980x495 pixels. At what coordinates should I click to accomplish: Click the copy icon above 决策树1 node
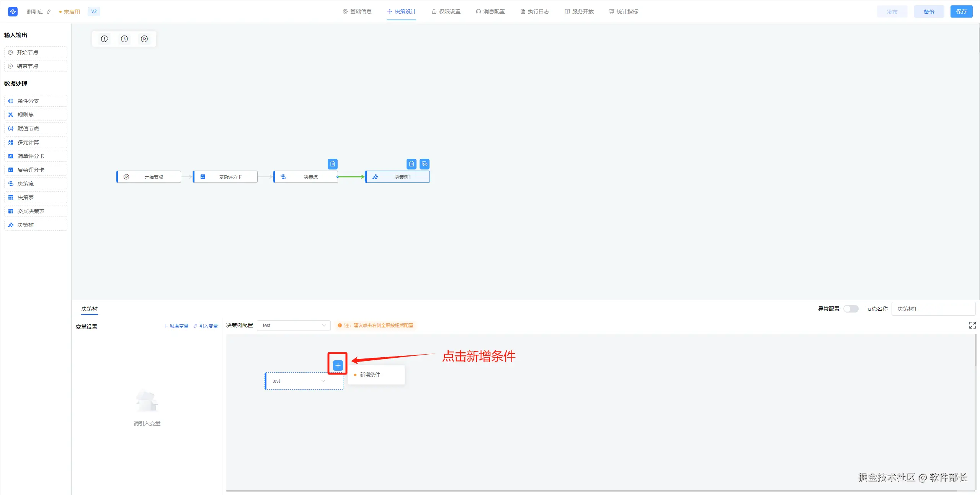coord(425,164)
